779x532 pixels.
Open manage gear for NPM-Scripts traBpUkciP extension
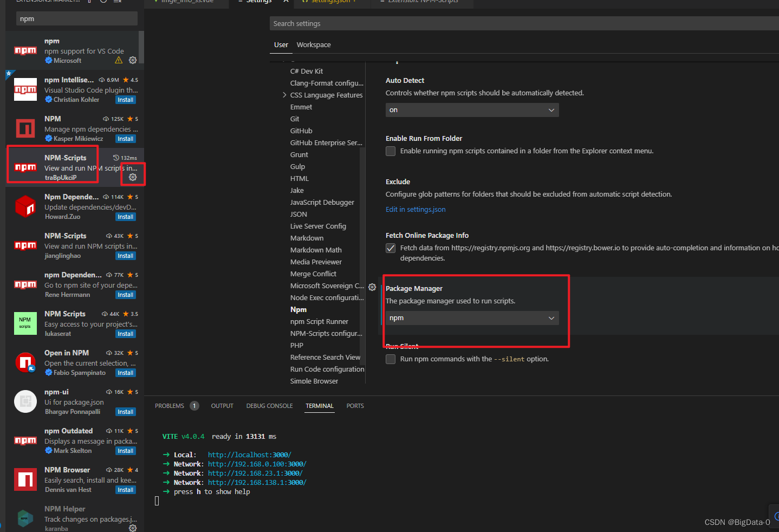click(x=133, y=177)
